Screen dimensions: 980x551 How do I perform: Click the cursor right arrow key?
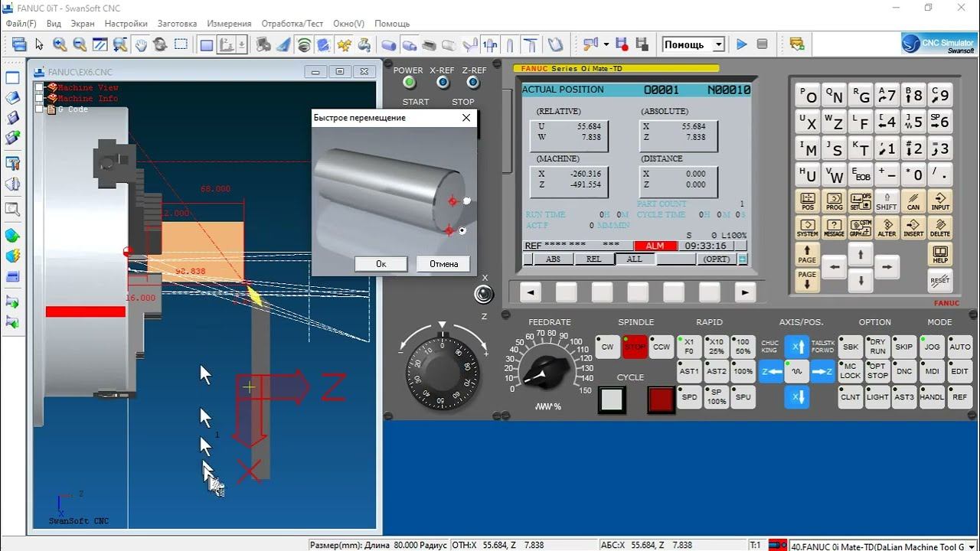[887, 267]
